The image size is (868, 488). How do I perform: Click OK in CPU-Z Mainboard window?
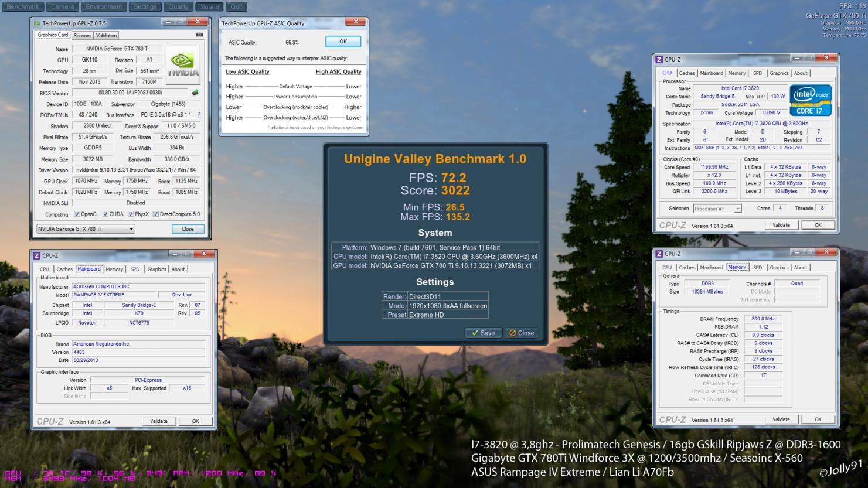tap(196, 421)
